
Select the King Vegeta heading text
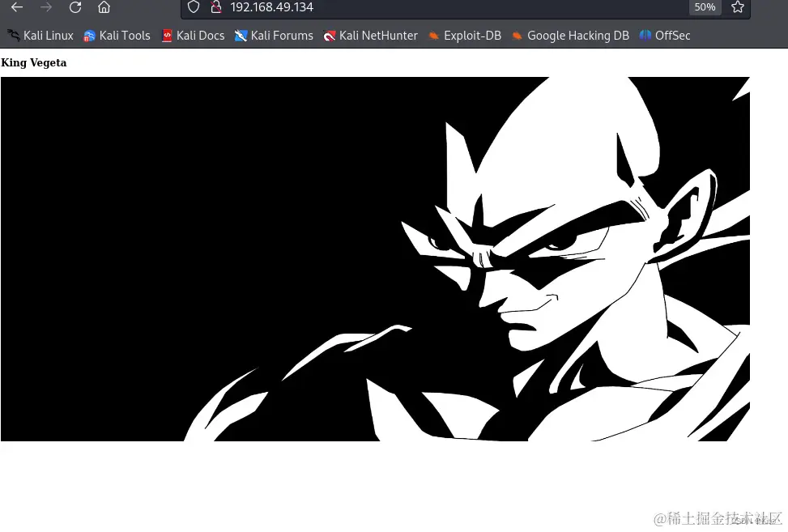[x=34, y=63]
